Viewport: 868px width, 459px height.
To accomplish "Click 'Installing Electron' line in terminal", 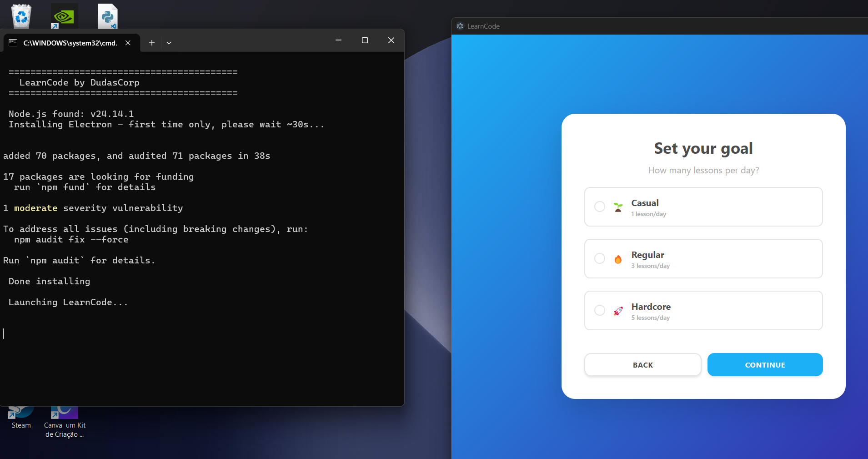I will click(x=166, y=124).
